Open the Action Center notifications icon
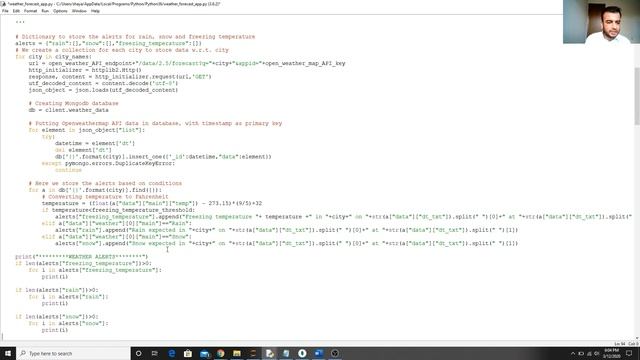This screenshot has height=360, width=640. pos(629,353)
